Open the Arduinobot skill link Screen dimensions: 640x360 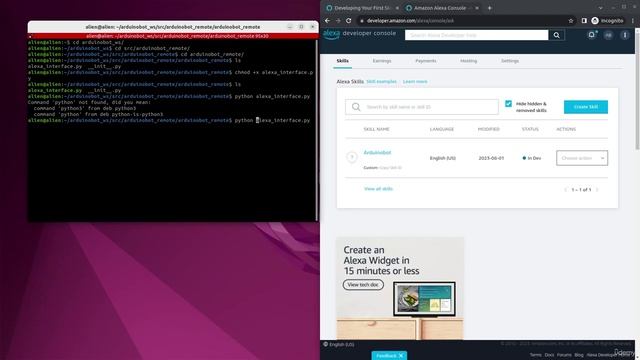pyautogui.click(x=377, y=152)
